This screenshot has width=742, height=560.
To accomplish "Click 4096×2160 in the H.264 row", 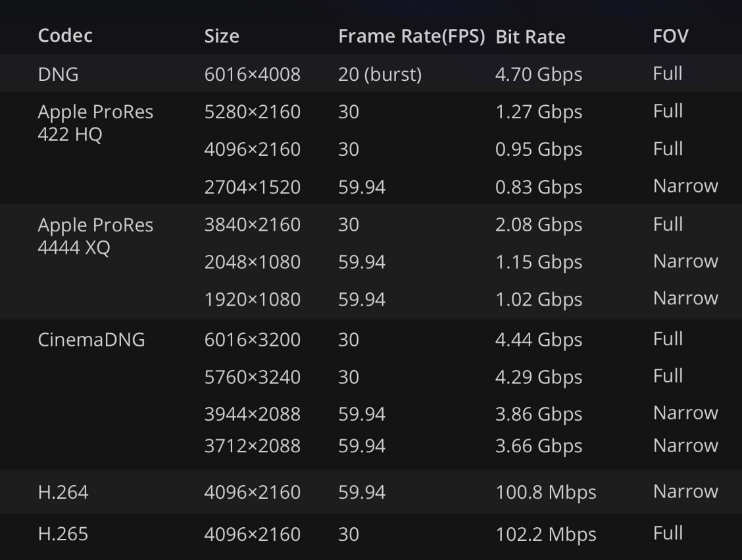I will tap(252, 492).
